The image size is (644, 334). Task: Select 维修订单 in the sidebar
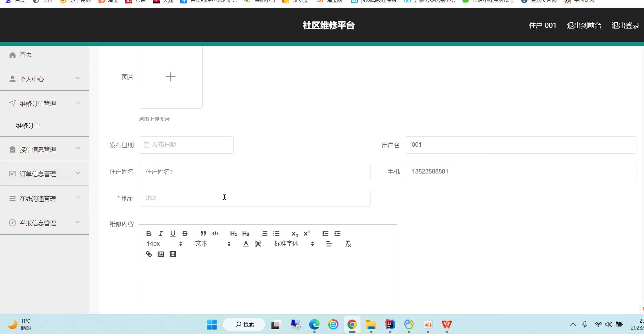(x=28, y=126)
